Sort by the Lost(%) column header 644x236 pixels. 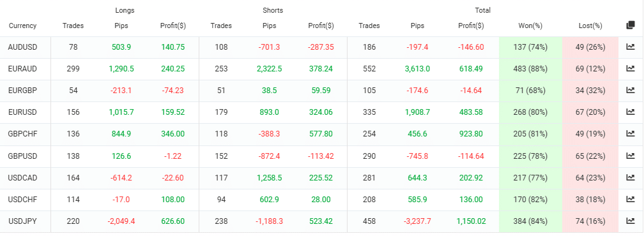click(x=590, y=26)
